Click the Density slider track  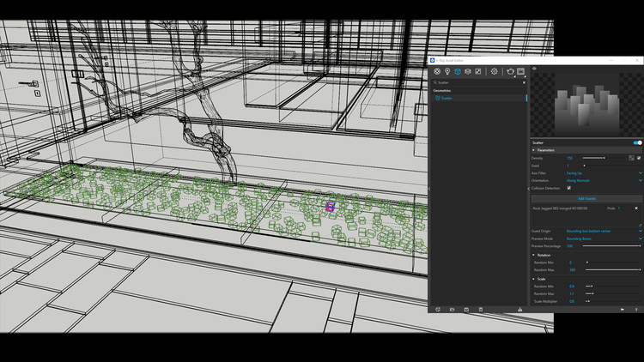click(594, 158)
